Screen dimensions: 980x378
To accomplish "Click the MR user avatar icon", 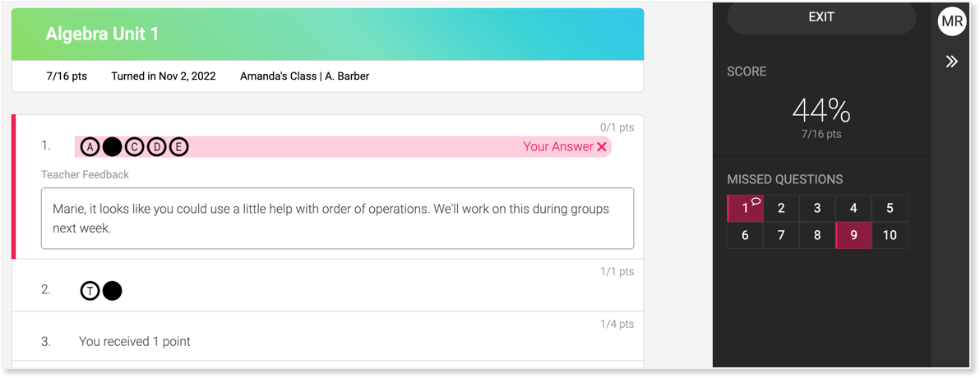I will (x=951, y=21).
